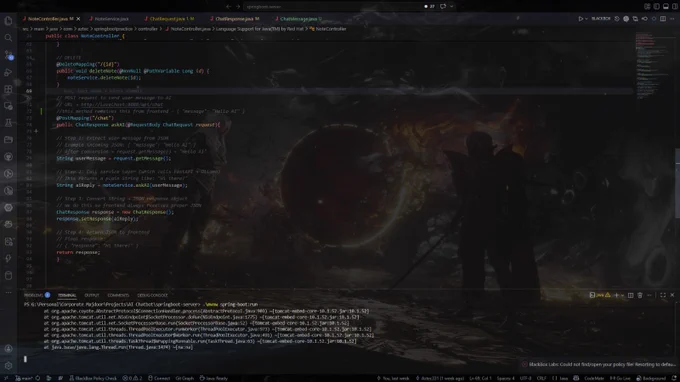
Task: Click Java Ready status item
Action: (213, 379)
